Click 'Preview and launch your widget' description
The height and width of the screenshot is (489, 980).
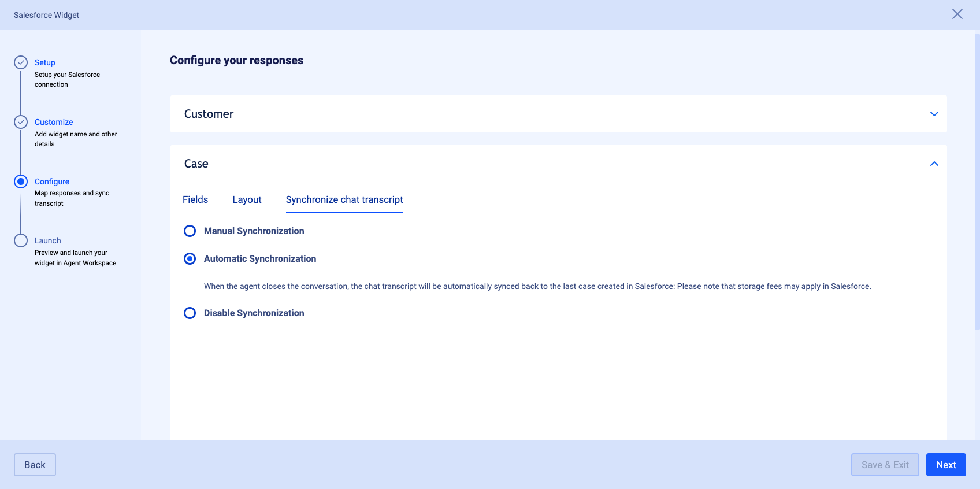tap(75, 258)
